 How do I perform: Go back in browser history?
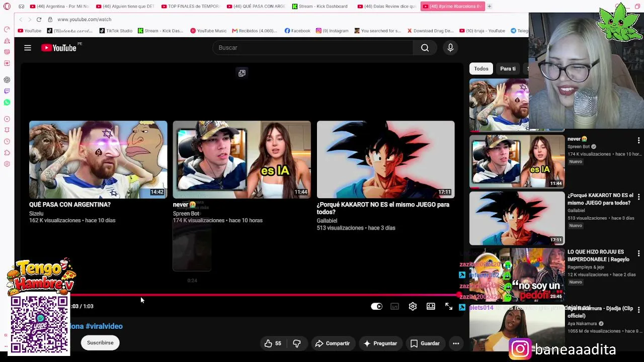21,19
